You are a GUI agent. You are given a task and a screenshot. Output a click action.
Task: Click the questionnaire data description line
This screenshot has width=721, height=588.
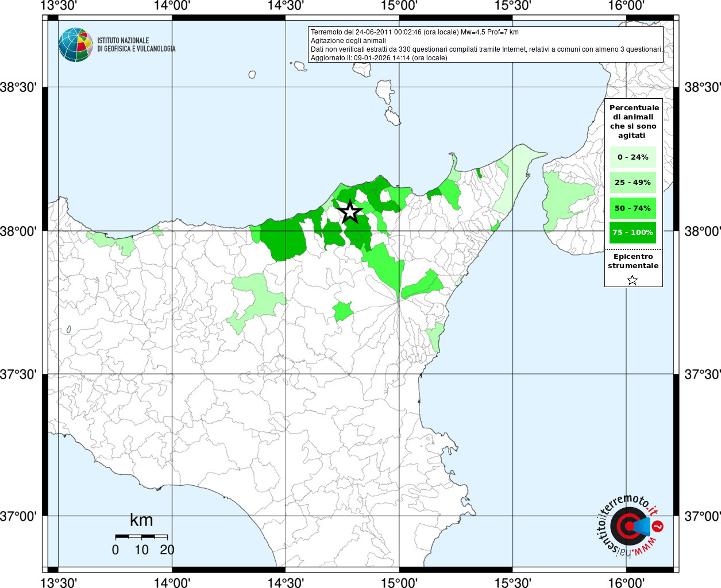pyautogui.click(x=486, y=49)
